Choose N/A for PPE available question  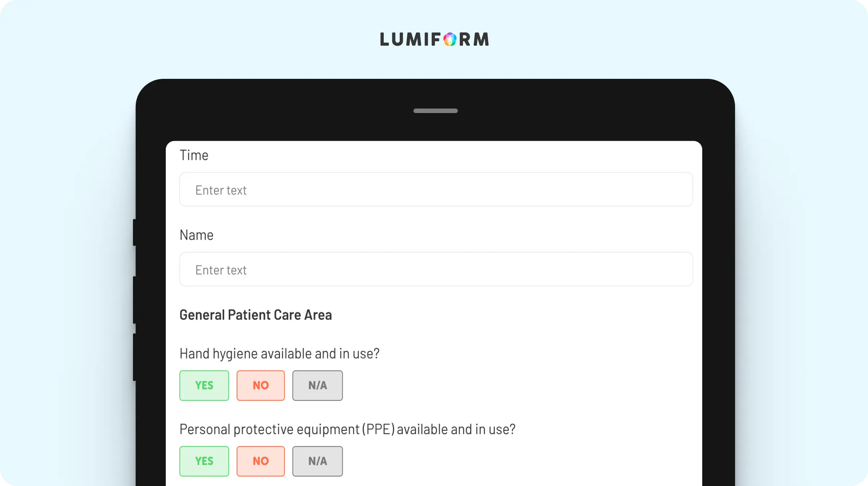(317, 461)
